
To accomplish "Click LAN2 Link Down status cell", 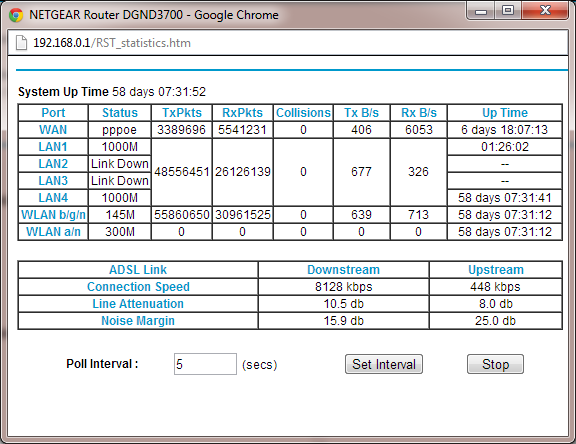I will click(120, 164).
